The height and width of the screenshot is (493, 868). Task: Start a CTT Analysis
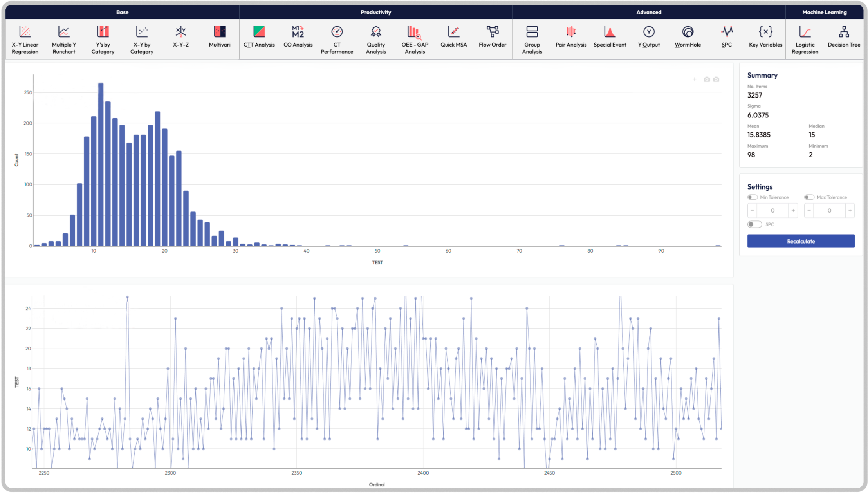[x=259, y=37]
